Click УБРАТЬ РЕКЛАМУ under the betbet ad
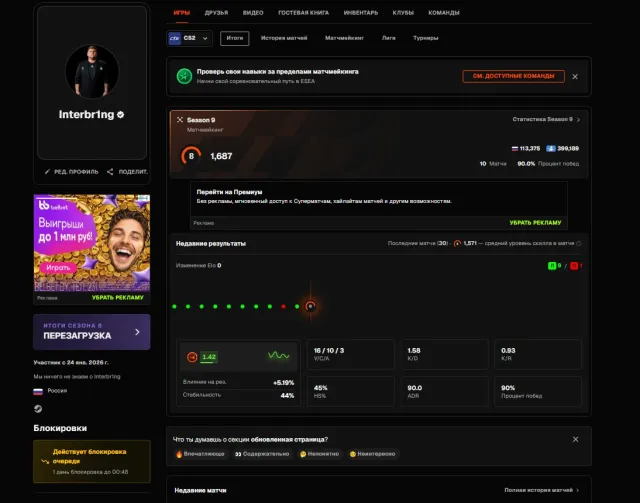This screenshot has height=503, width=640. 118,298
